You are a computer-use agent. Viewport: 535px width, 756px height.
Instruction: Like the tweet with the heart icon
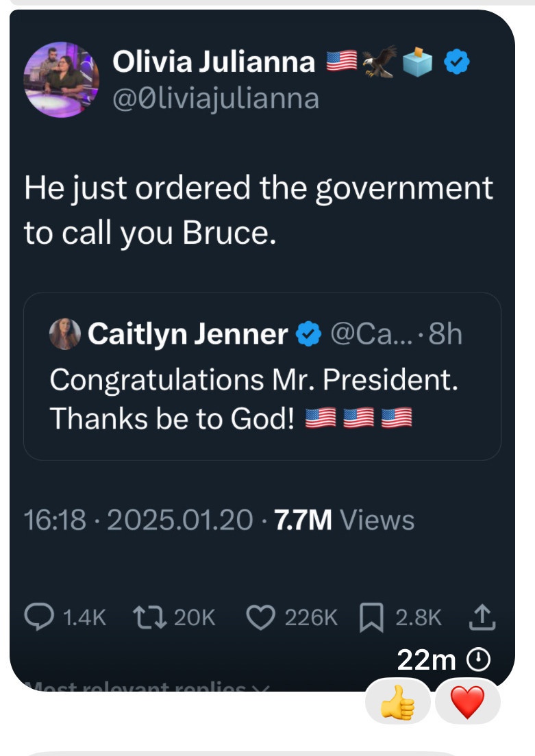click(260, 618)
